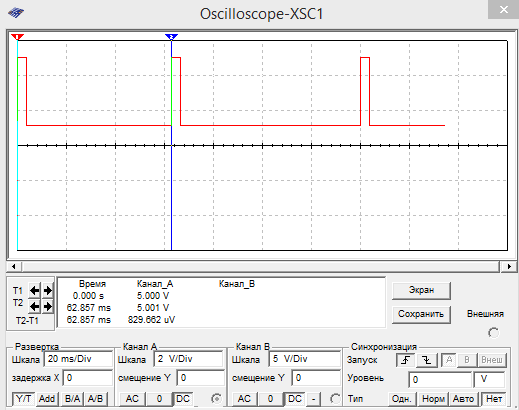519x410 pixels.
Task: Move cursor T1 left with its arrow
Action: pyautogui.click(x=34, y=291)
